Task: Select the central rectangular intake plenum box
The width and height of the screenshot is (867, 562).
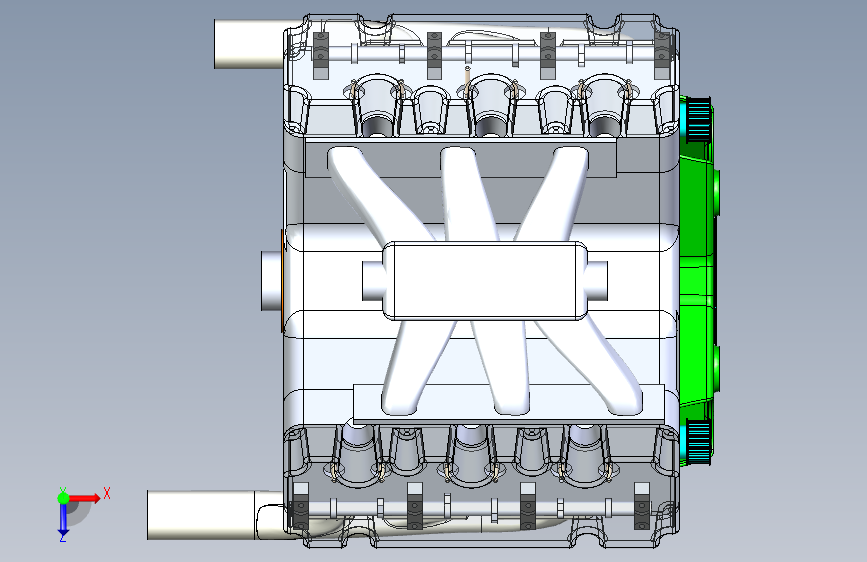Action: 485,280
